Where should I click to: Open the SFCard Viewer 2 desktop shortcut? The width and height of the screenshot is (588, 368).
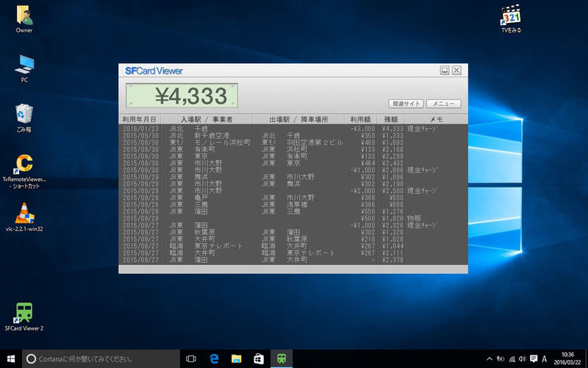[24, 312]
